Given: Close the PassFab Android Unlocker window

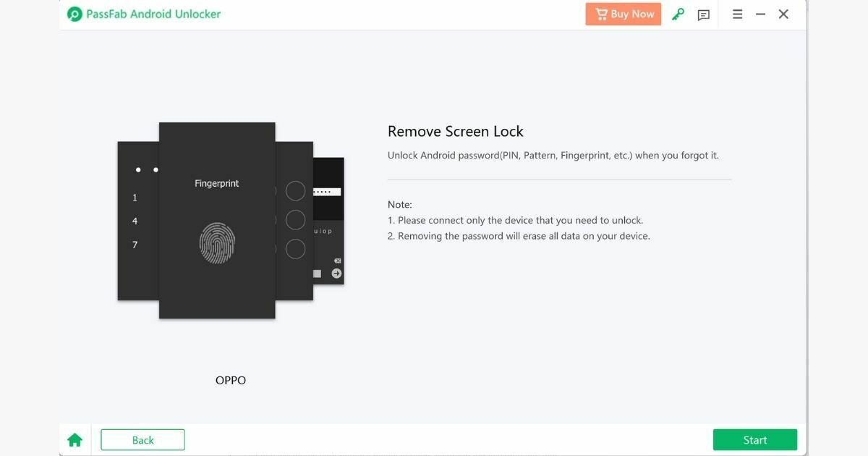Looking at the screenshot, I should 783,14.
